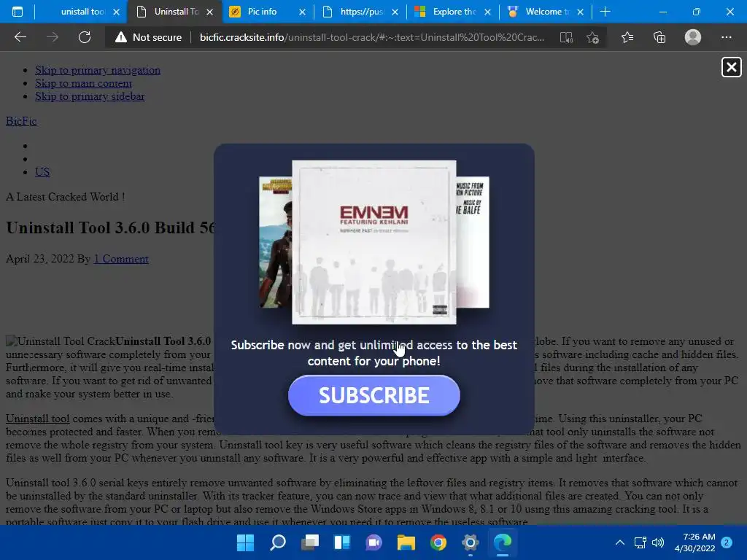747x560 pixels.
Task: Open the Favorites list
Action: [x=627, y=37]
